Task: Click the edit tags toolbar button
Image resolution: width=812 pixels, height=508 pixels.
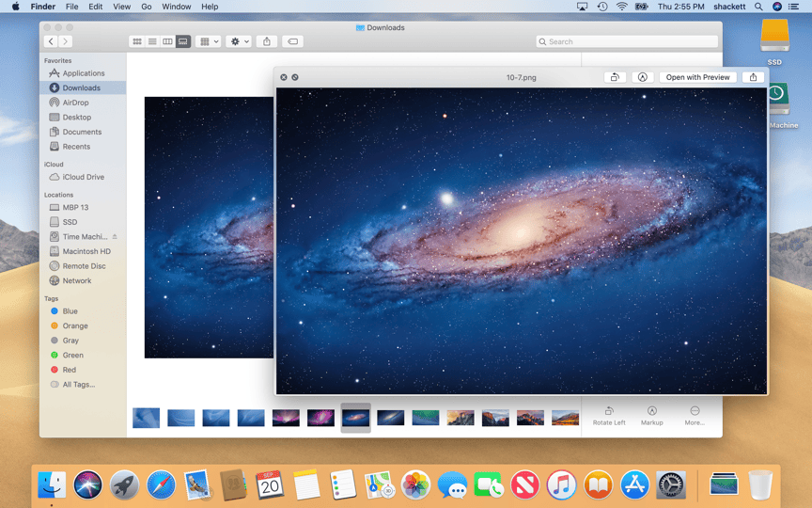Action: coord(292,41)
